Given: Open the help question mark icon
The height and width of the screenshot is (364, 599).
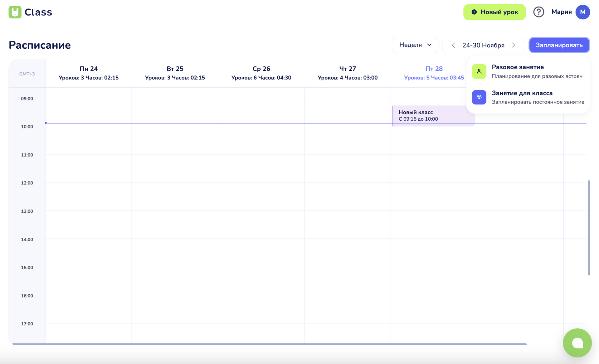Looking at the screenshot, I should click(538, 12).
